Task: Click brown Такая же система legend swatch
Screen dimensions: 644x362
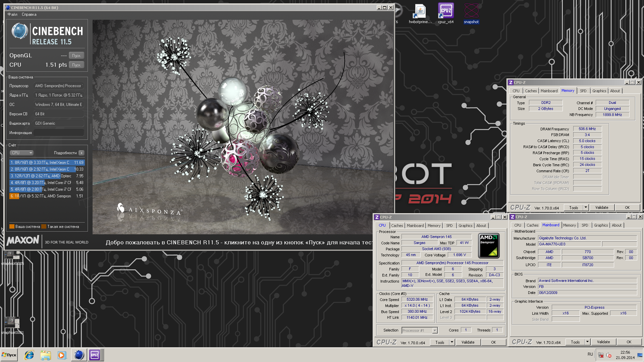Action: click(x=44, y=227)
